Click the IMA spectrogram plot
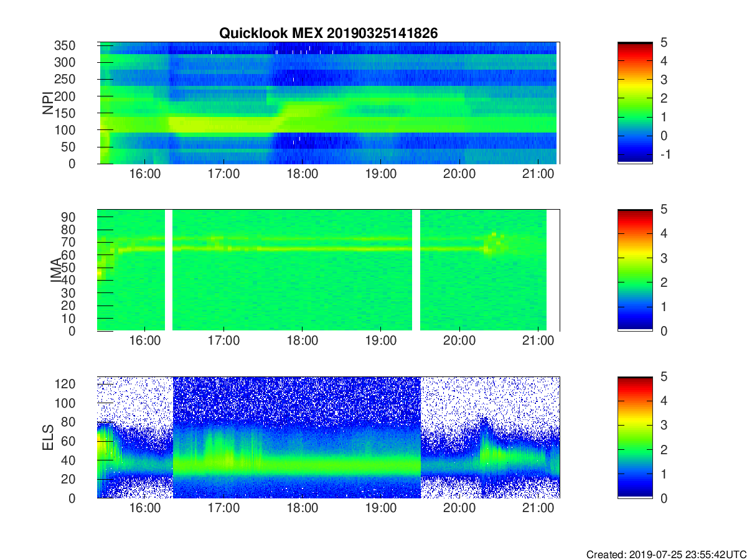This screenshot has height=560, width=747. 328,270
